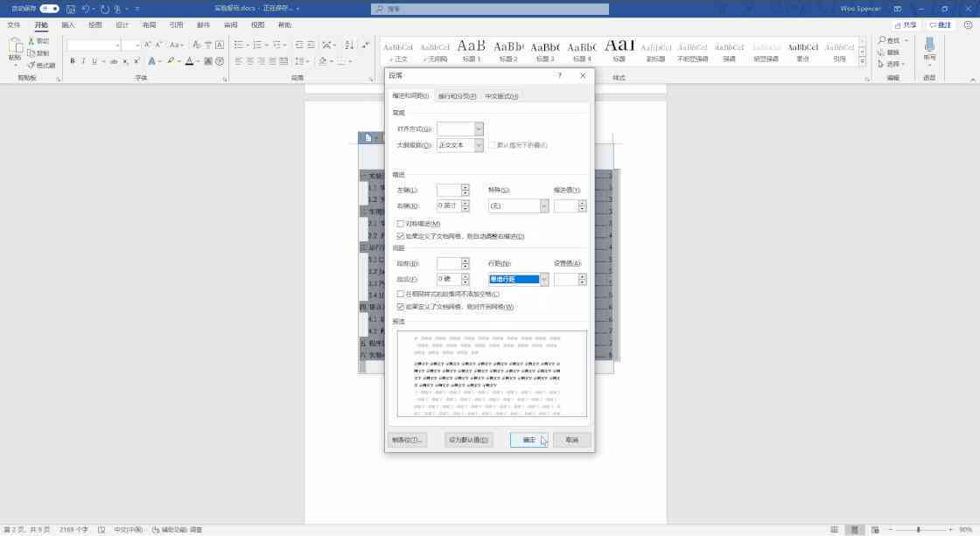Click the Paste icon in clipboard group
980x536 pixels.
click(14, 46)
